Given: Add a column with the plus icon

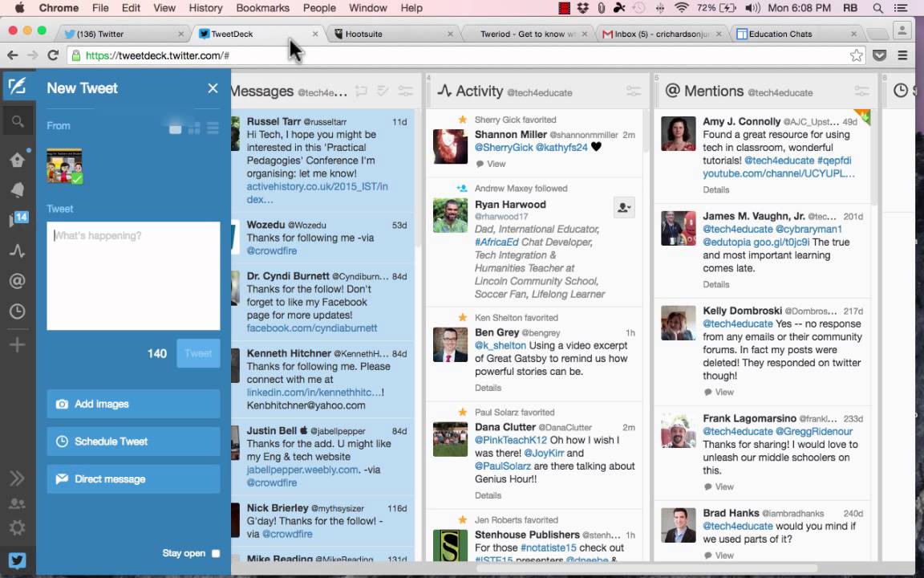Looking at the screenshot, I should [17, 344].
